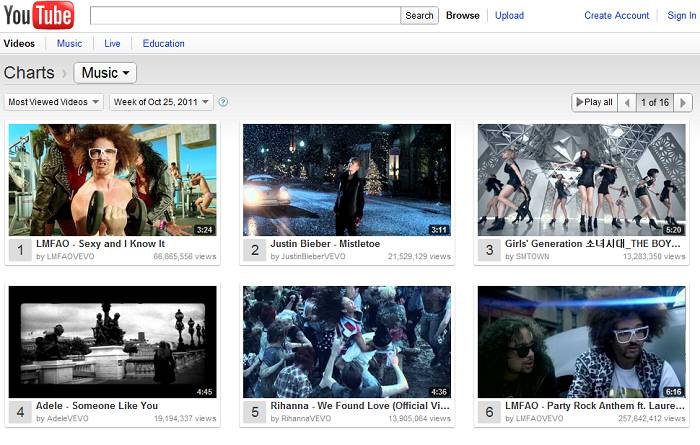The height and width of the screenshot is (445, 700).
Task: Open the JustinBieberVEVO channel link
Action: coord(312,257)
